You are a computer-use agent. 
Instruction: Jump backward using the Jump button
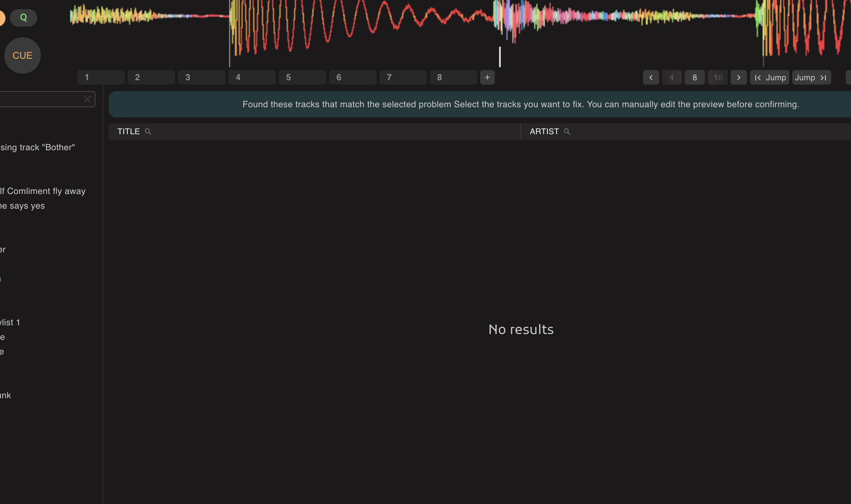tap(770, 77)
